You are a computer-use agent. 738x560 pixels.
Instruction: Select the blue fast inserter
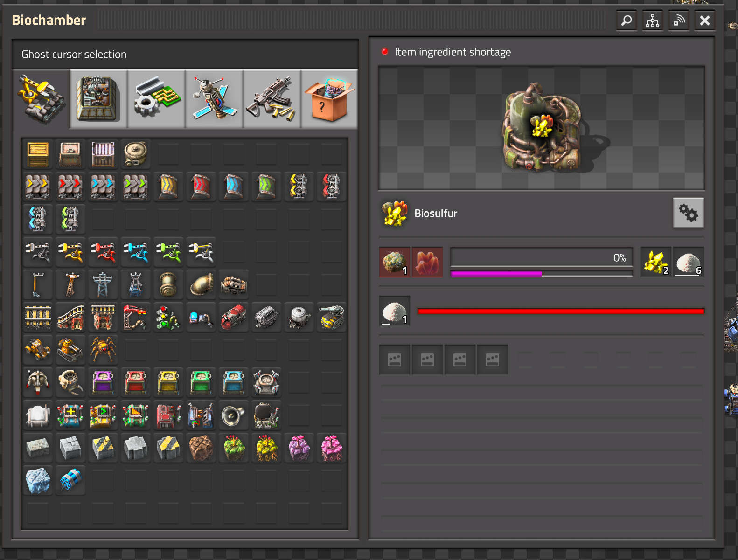point(136,252)
